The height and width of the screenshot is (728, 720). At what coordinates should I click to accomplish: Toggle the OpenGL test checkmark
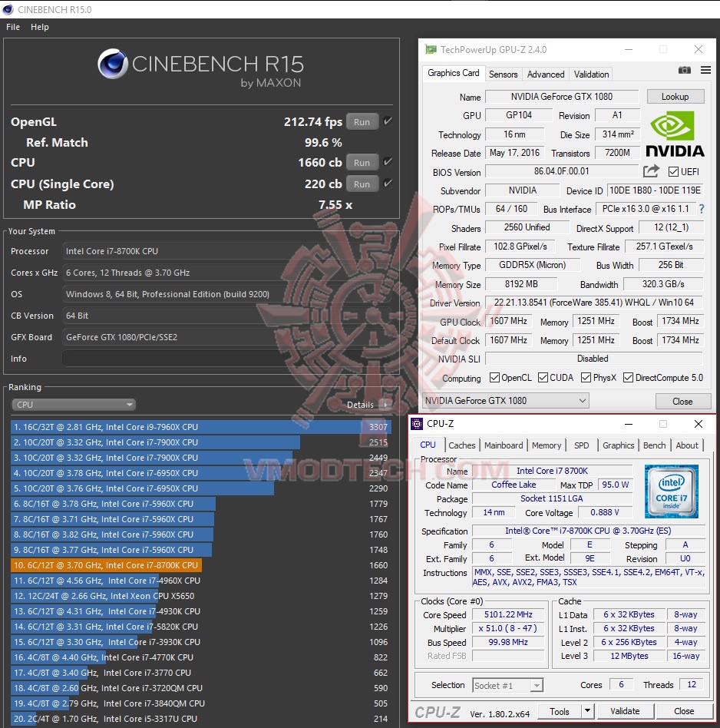388,121
